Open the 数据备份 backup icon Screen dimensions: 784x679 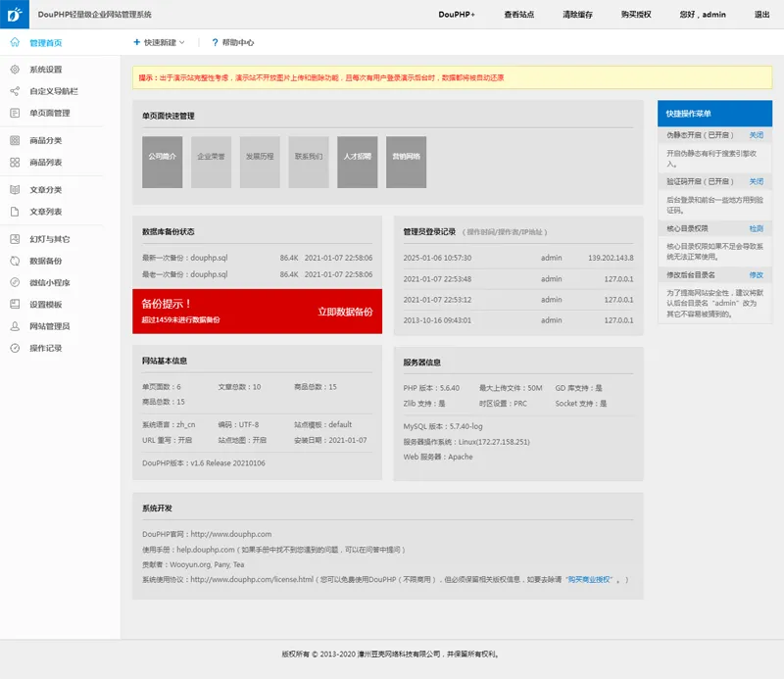coord(14,260)
